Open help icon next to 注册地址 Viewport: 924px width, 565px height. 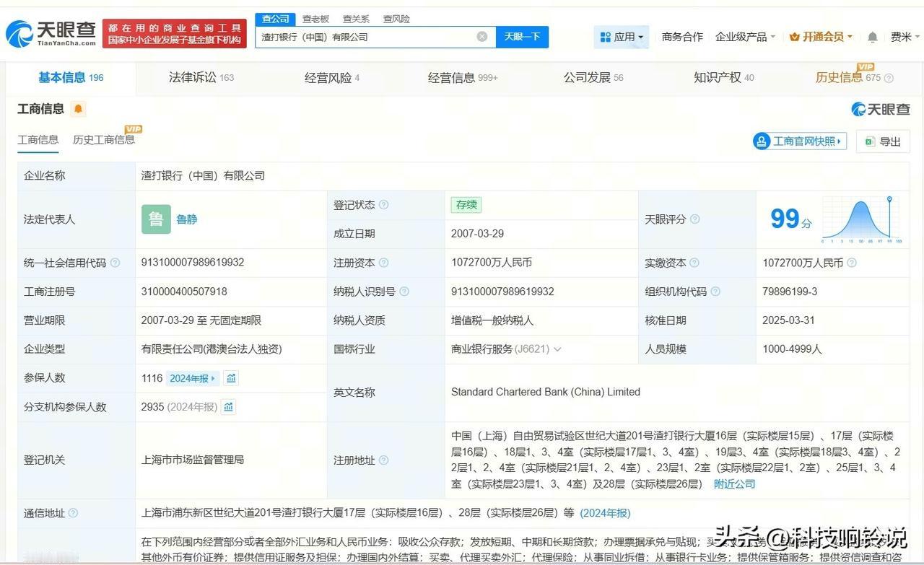[x=384, y=460]
